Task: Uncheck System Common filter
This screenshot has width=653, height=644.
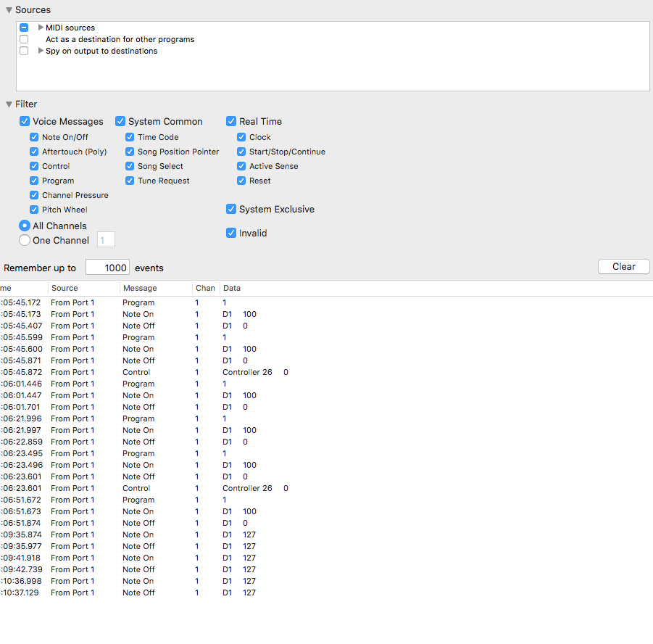Action: click(120, 121)
